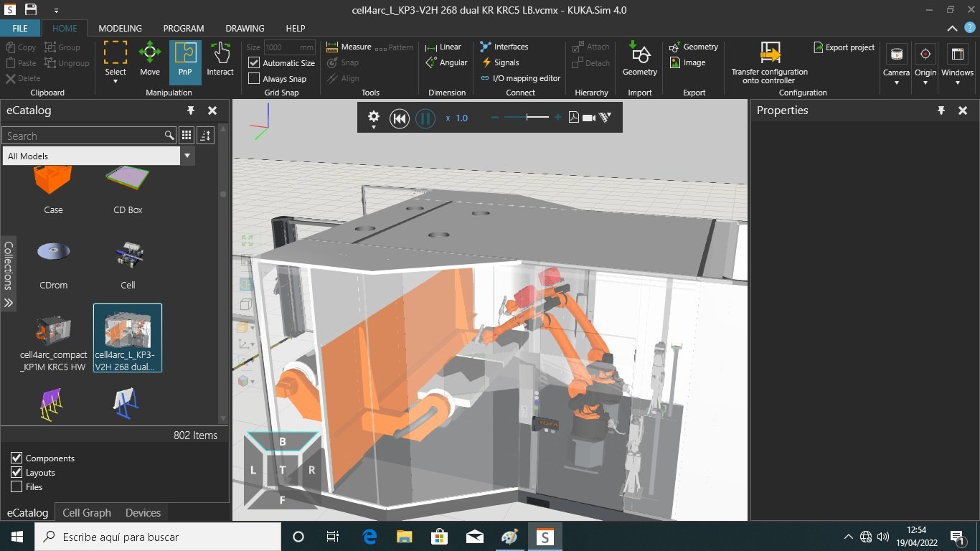
Task: Record simulation video with camera icon
Action: click(589, 118)
